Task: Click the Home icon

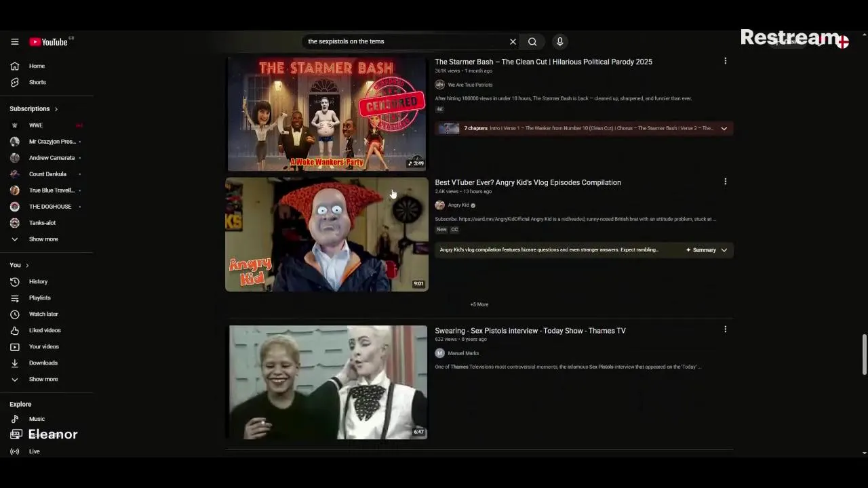Action: 15,66
